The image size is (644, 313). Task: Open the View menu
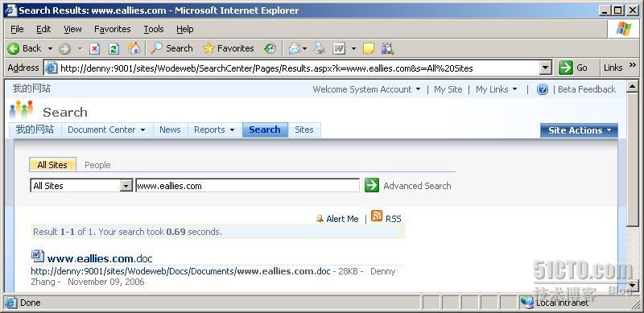(72, 29)
